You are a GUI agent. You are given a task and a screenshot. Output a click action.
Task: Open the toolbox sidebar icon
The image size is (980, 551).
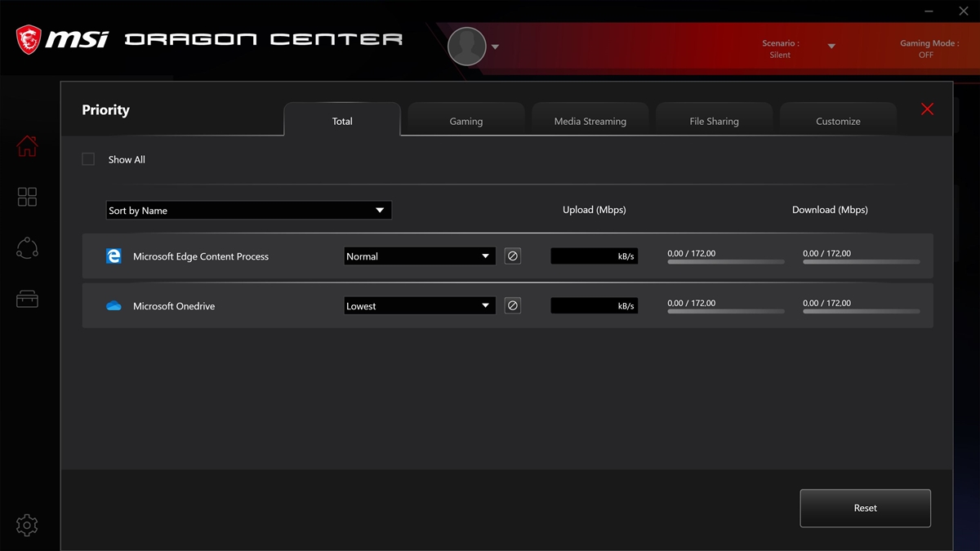[27, 299]
